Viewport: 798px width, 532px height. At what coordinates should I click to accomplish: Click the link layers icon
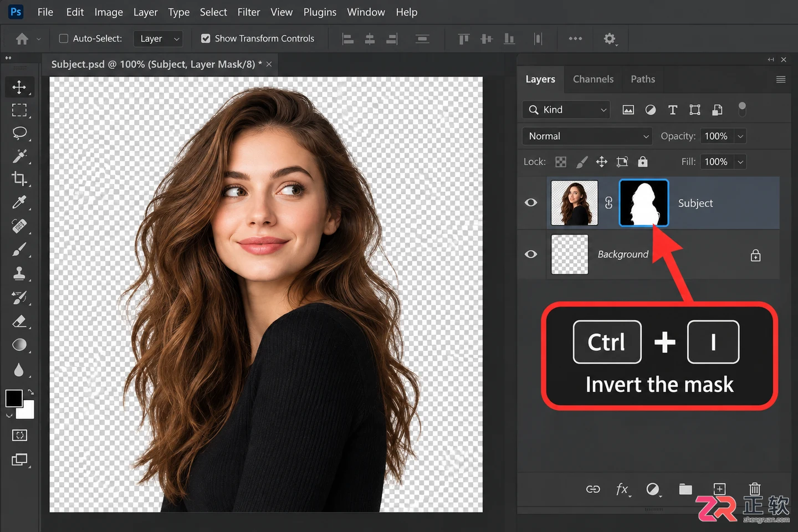593,489
